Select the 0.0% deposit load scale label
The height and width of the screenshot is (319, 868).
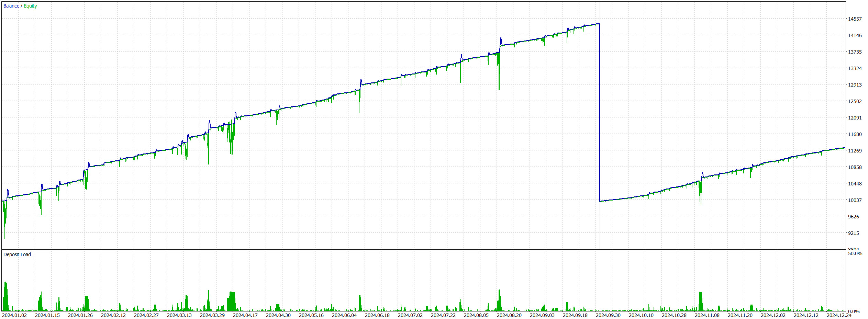(x=854, y=311)
